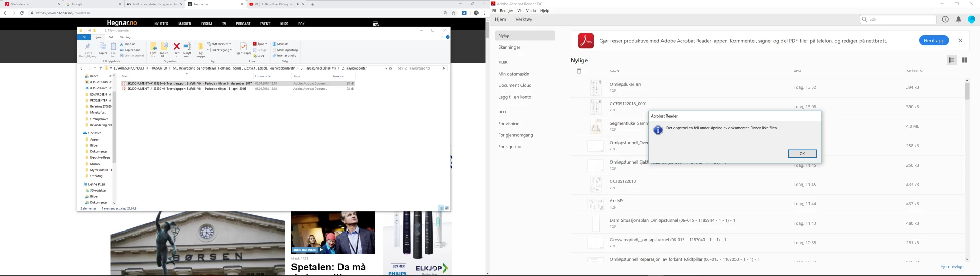Open the 'Åpne' dropdown in Explorer ribbon
Image resolution: width=980 pixels, height=276 pixels.
coord(260,44)
